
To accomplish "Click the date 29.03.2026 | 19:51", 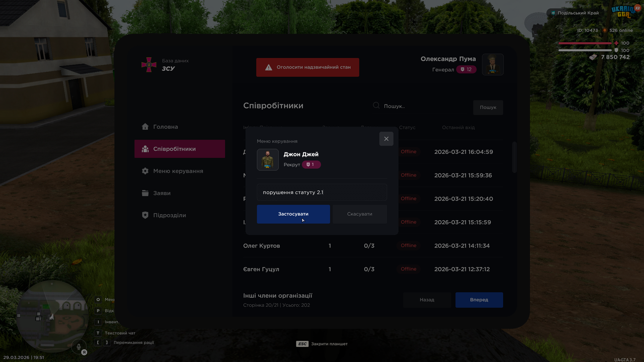I will tap(23, 357).
